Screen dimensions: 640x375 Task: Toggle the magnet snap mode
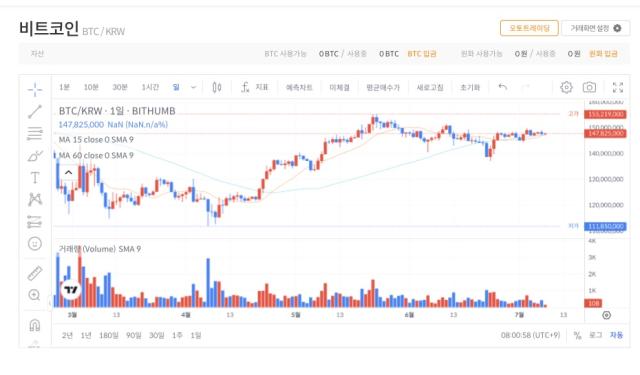(35, 325)
